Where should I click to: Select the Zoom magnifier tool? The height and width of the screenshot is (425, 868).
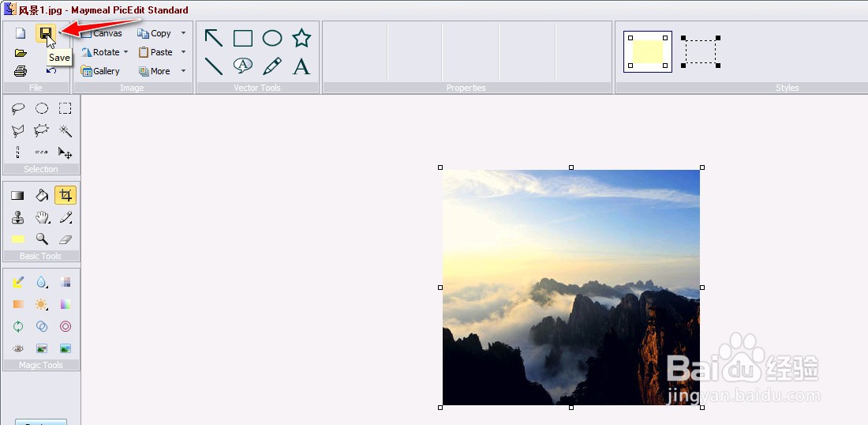[42, 239]
